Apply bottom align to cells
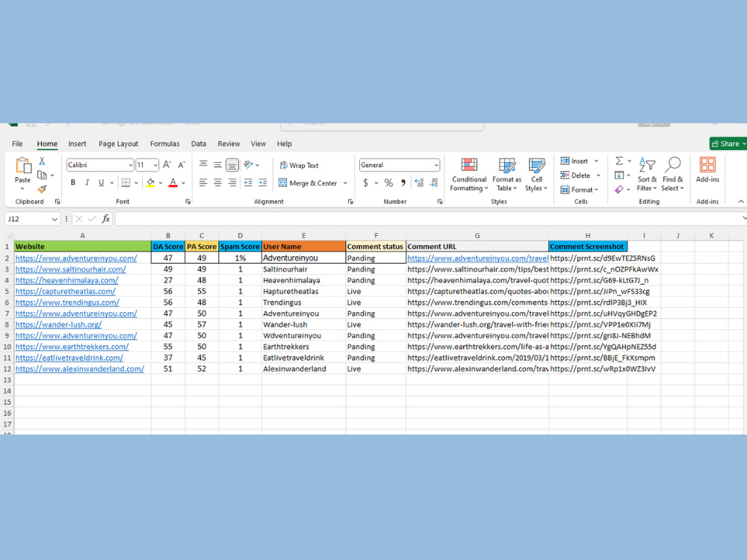747x560 pixels. (x=232, y=165)
